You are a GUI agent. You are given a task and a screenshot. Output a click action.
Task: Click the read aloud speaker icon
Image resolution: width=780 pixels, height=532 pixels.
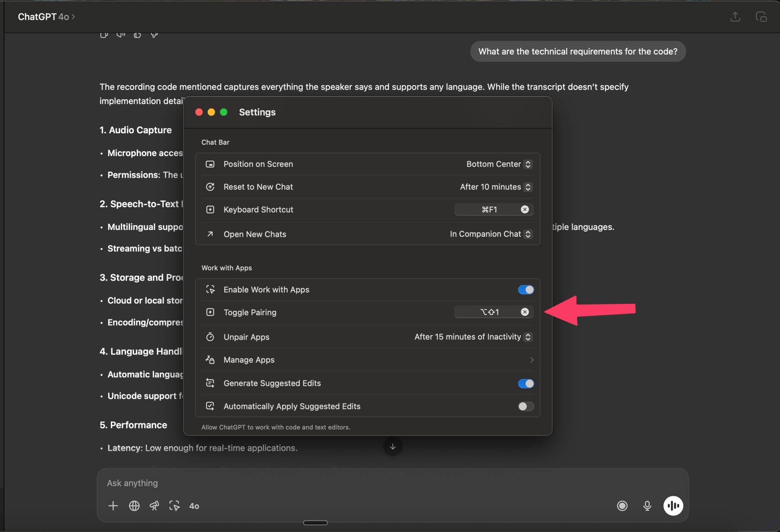121,35
